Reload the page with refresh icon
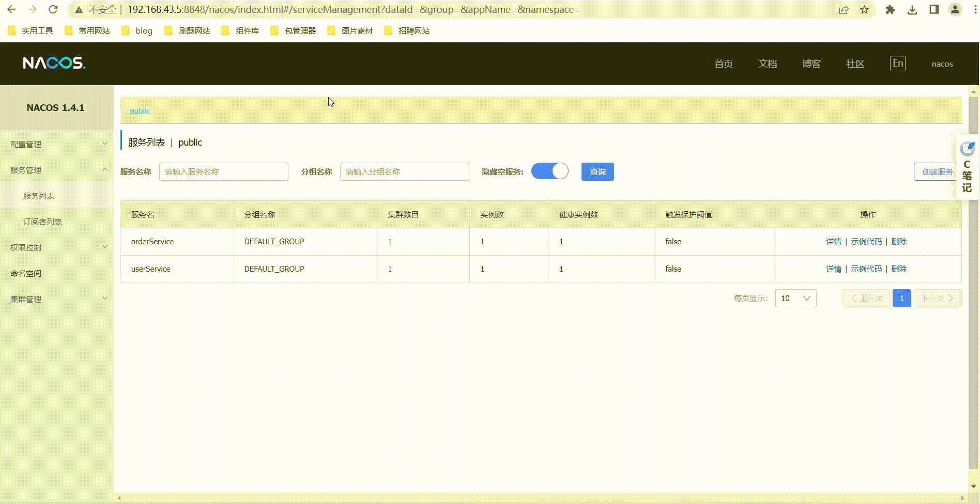Screen dimensions: 980x504 (53, 9)
